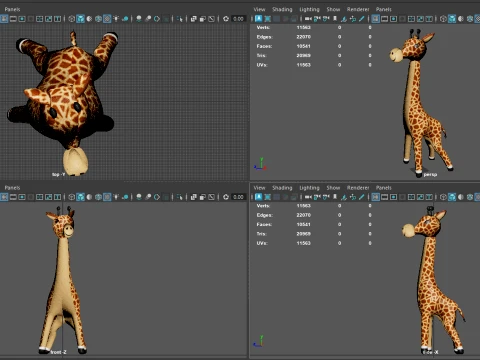Open the Lighting menu in the persp panel

pyautogui.click(x=309, y=9)
